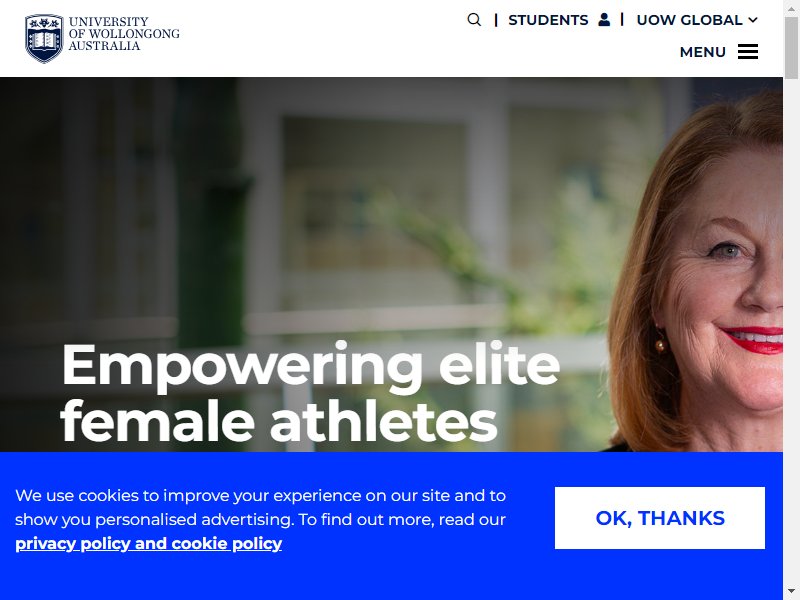
Task: Click the students person icon
Action: pyautogui.click(x=604, y=20)
